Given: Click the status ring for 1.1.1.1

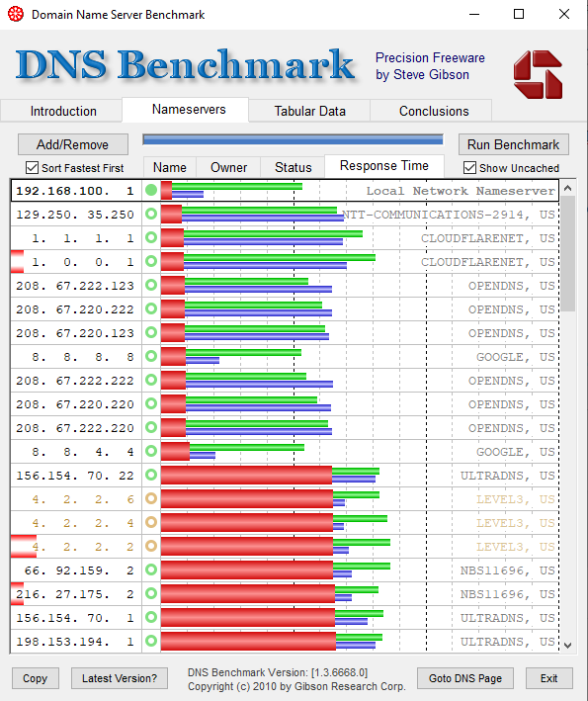Looking at the screenshot, I should 151,238.
